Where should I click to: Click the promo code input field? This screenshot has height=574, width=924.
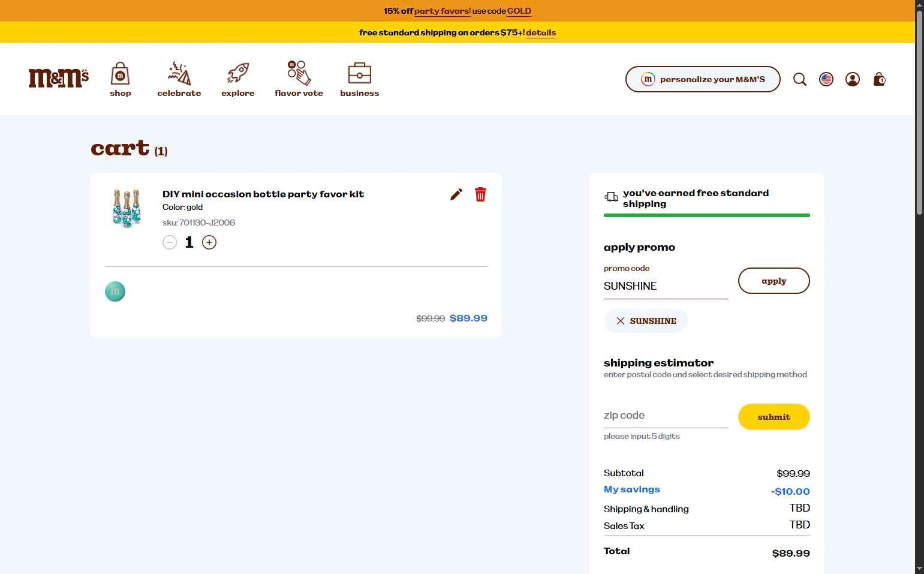666,286
